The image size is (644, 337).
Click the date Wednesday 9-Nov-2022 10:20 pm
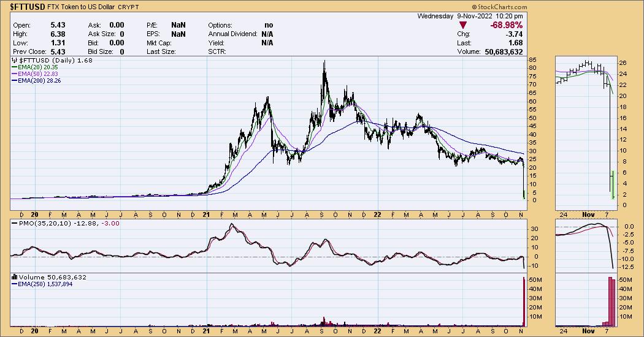[x=470, y=16]
